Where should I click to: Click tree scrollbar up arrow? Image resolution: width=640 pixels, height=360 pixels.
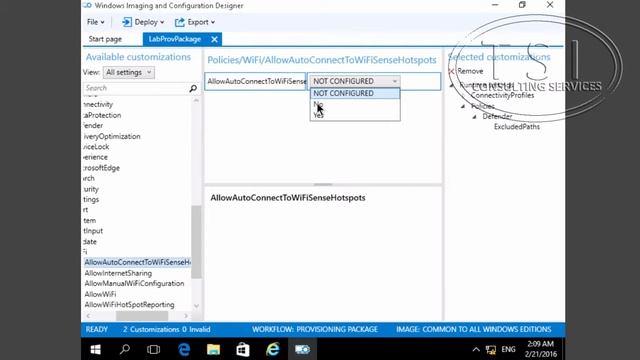click(196, 100)
